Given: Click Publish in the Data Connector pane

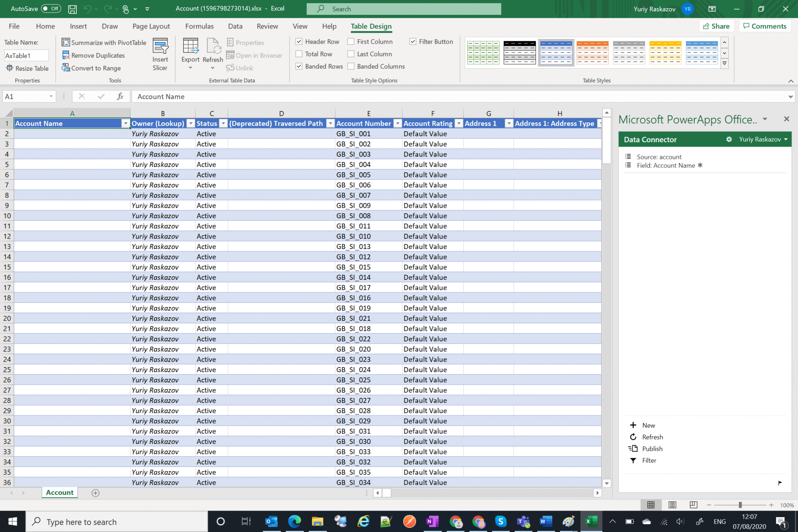Looking at the screenshot, I should point(651,448).
